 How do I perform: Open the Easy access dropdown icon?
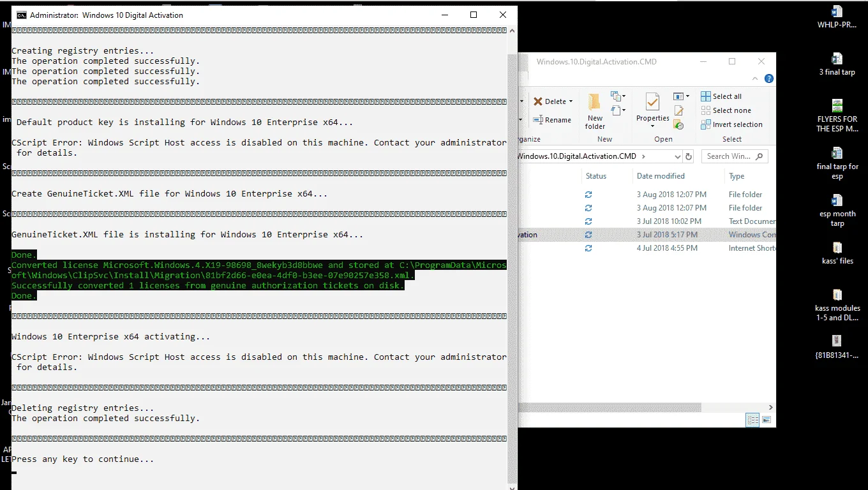pos(618,110)
